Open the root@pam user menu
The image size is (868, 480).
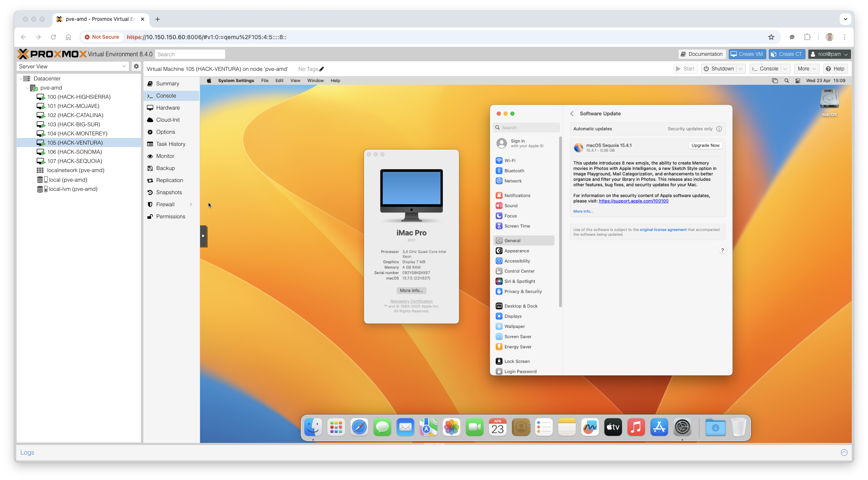(x=829, y=54)
